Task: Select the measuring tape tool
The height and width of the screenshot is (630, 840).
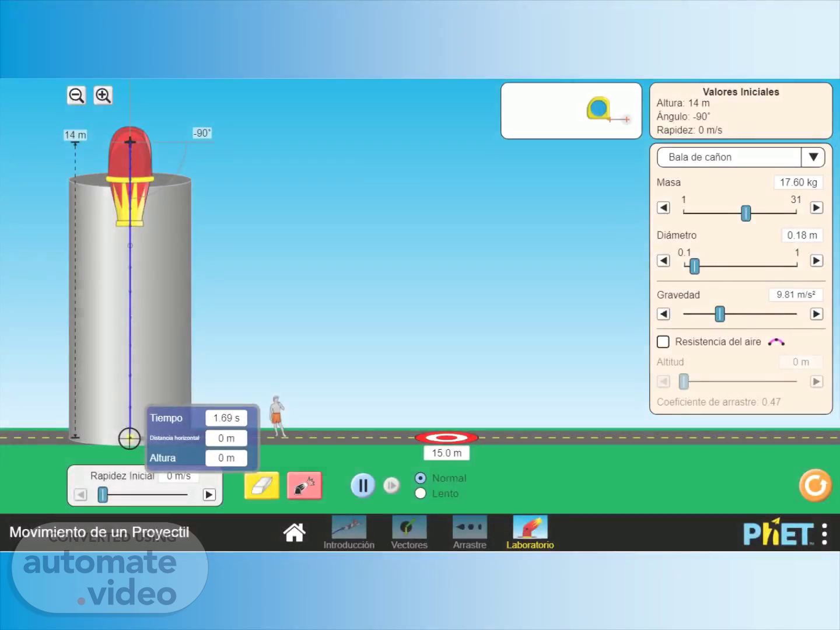Action: (599, 109)
